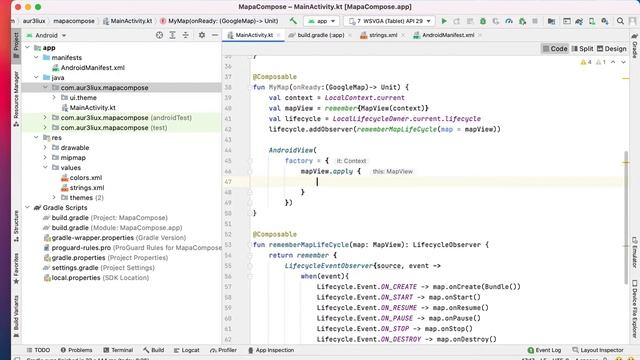Click the Expand All icon in the Project panel
This screenshot has height=360, width=640.
point(172,36)
